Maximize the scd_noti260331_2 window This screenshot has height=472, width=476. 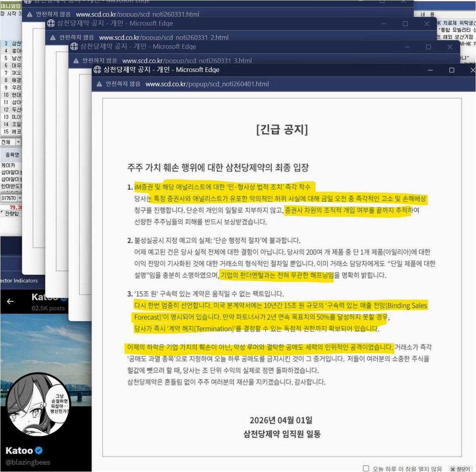point(405,24)
